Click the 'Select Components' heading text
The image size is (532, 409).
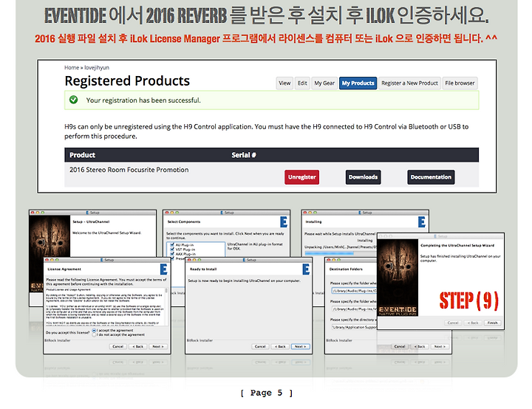(183, 221)
